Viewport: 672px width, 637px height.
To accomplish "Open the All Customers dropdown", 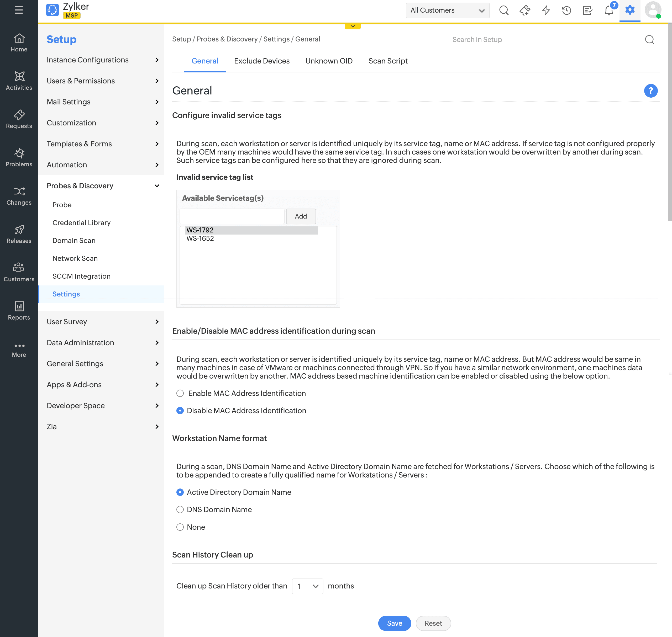I will pos(447,10).
